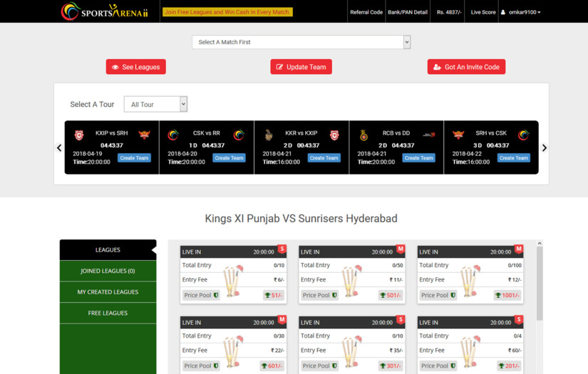This screenshot has height=374, width=588.
Task: Click the S badge on the 0/4 league
Action: click(519, 320)
